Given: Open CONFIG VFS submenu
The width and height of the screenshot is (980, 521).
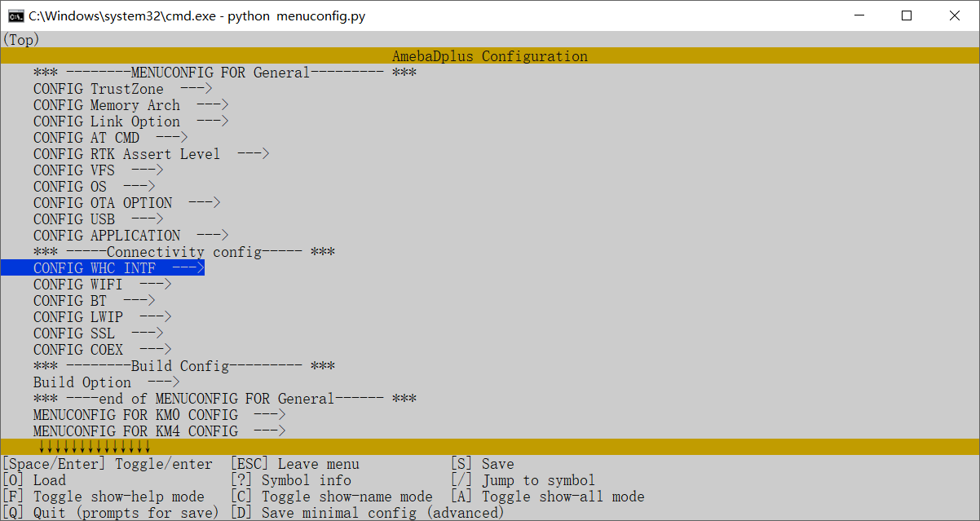Looking at the screenshot, I should pyautogui.click(x=98, y=170).
